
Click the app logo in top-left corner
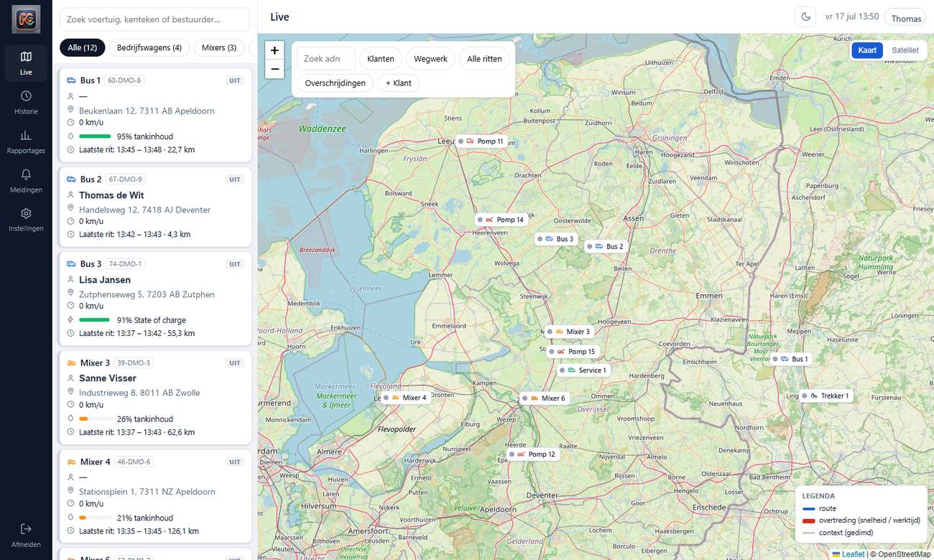(x=26, y=19)
